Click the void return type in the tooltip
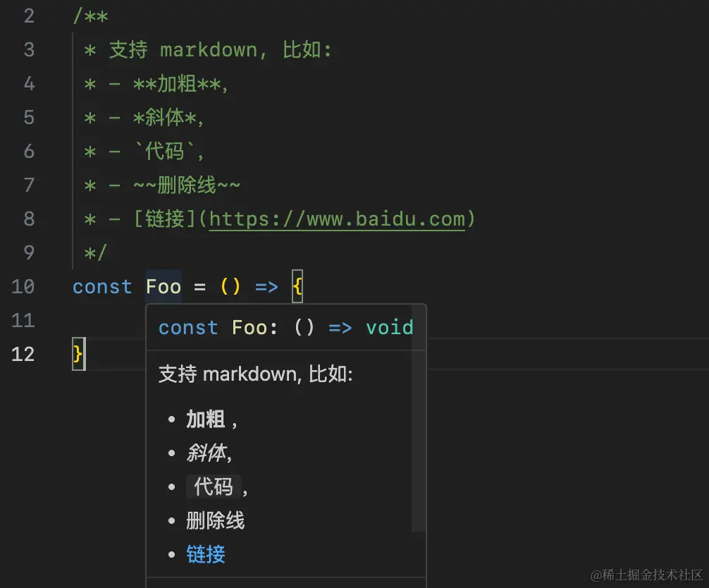Screen dimensions: 709x588 pyautogui.click(x=390, y=327)
